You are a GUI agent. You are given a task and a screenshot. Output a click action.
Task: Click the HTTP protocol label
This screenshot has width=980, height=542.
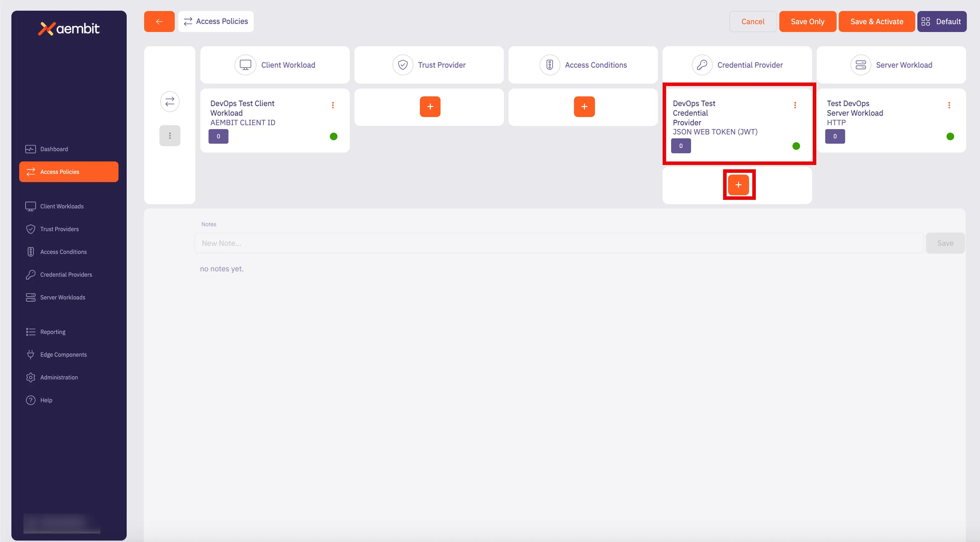coord(836,122)
